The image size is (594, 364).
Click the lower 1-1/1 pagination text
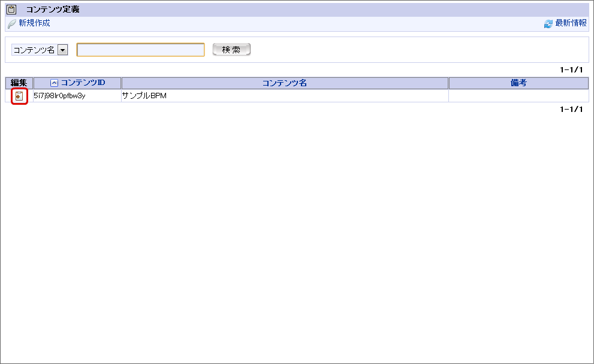pyautogui.click(x=571, y=110)
